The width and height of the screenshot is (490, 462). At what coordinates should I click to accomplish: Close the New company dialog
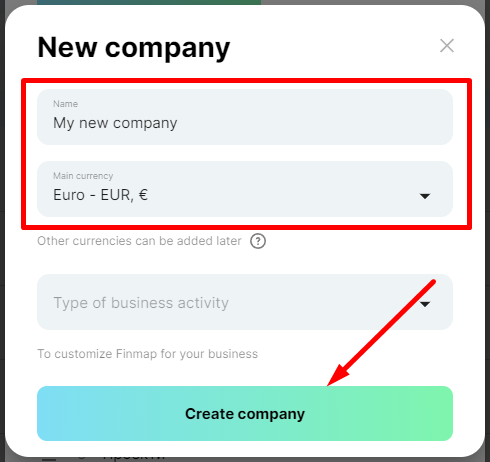point(447,46)
